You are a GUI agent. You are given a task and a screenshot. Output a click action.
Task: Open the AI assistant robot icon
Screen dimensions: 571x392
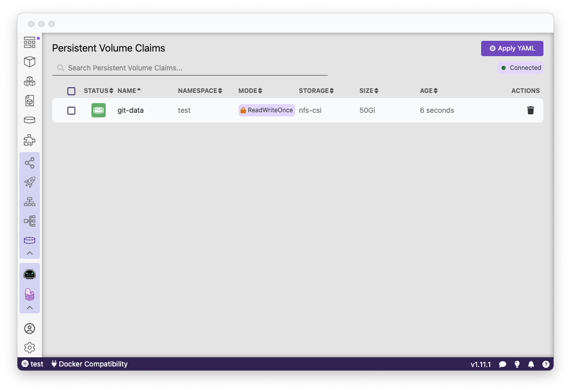29,274
